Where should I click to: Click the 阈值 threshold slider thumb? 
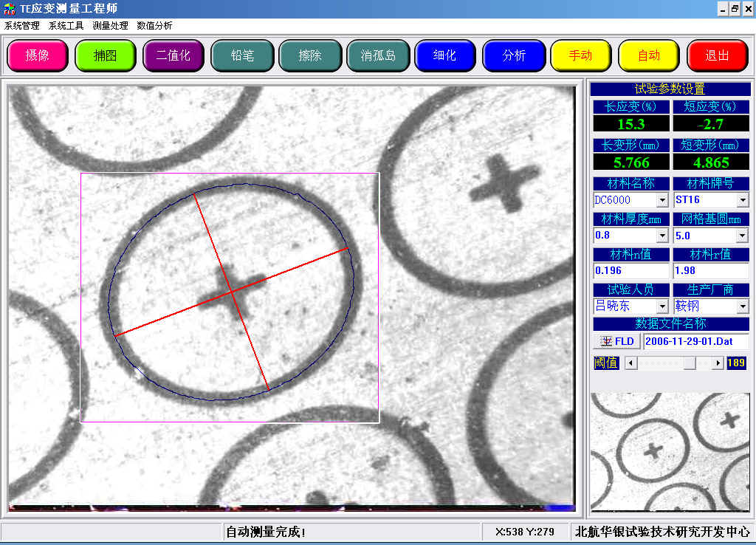pos(690,363)
